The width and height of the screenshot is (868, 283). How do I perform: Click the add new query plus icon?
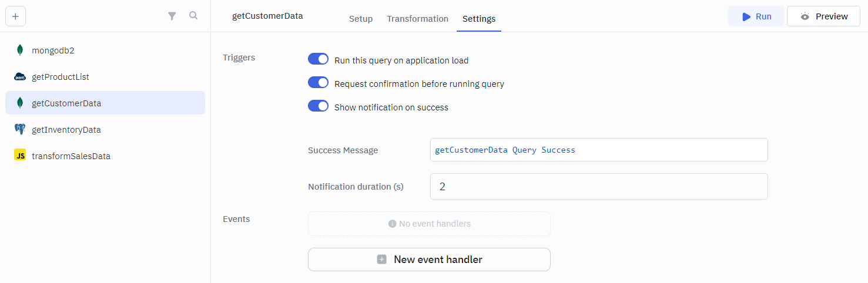coord(15,16)
